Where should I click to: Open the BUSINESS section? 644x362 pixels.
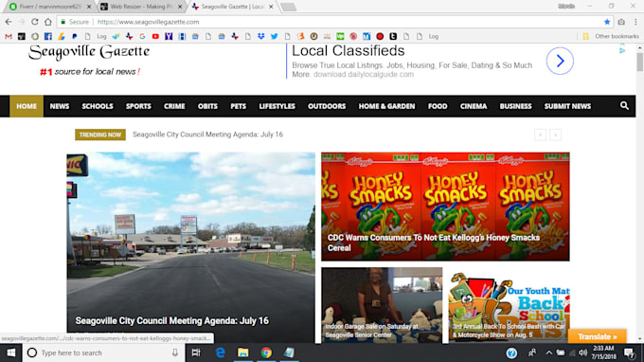coord(515,106)
